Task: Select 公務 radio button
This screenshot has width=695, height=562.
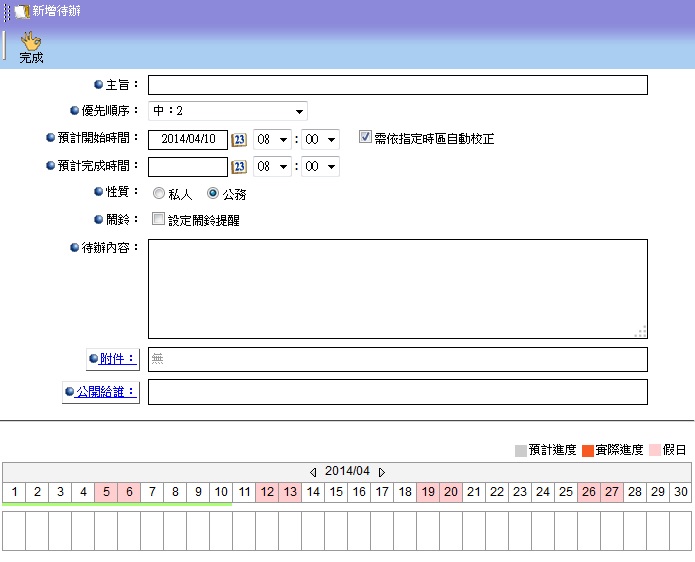Action: pos(213,194)
